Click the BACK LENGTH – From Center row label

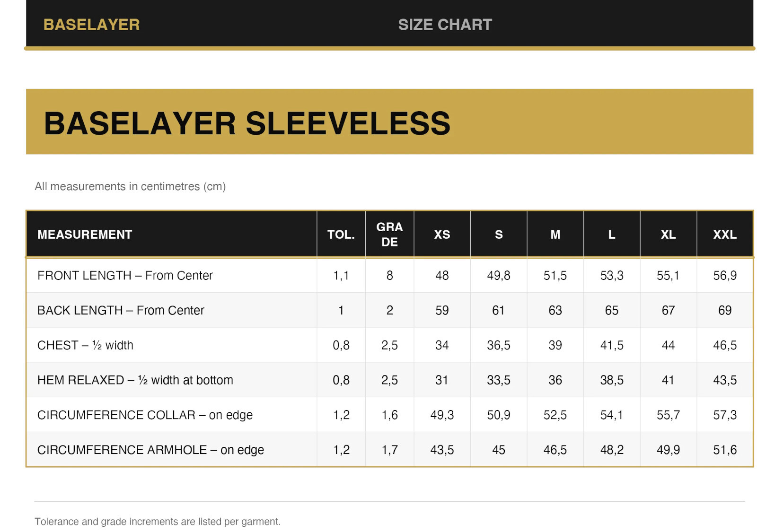(121, 311)
